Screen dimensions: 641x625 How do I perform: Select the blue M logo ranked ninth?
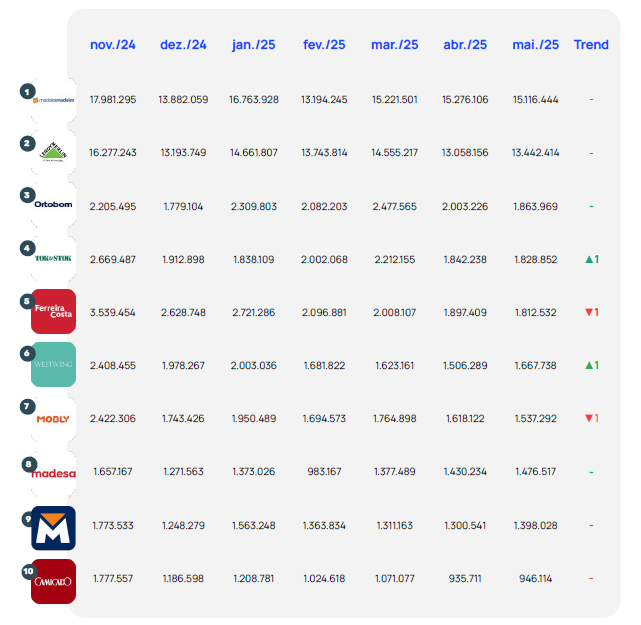(x=54, y=526)
